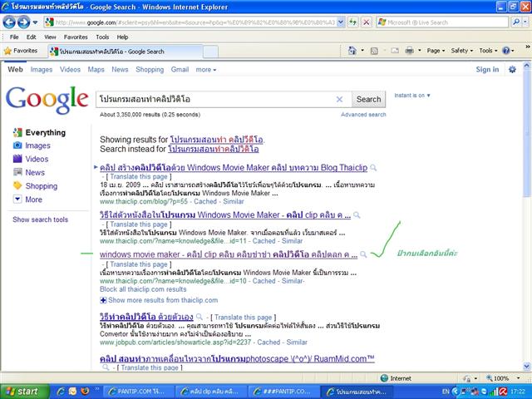Click the Live Search input box
This screenshot has height=399, width=532.
click(x=442, y=22)
